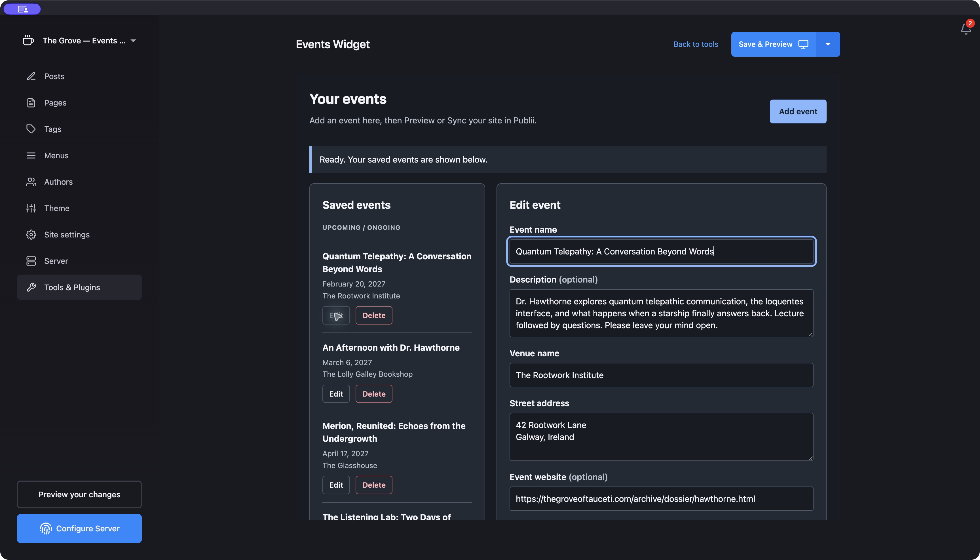
Task: Click the Site settings gear icon
Action: (x=31, y=235)
